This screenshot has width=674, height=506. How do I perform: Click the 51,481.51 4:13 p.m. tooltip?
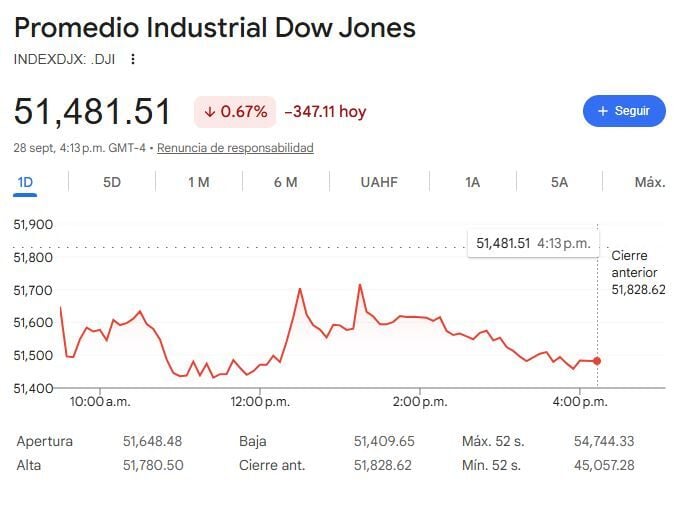tap(533, 244)
